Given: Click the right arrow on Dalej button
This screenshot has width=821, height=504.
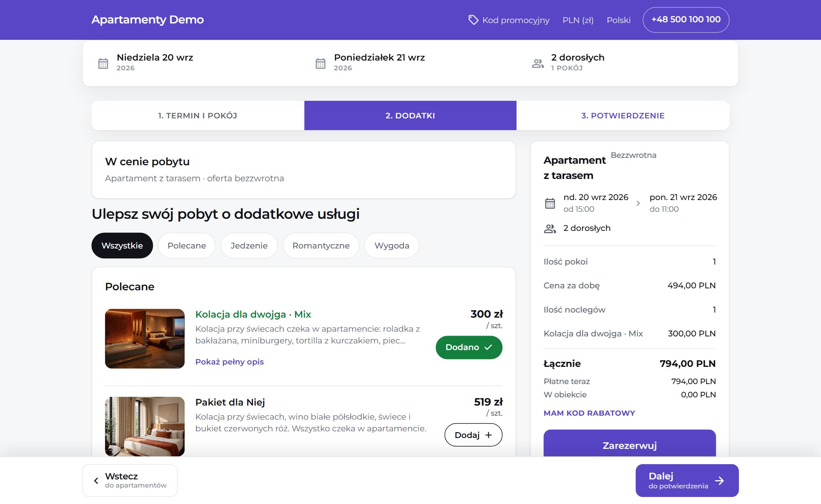Looking at the screenshot, I should 719,481.
